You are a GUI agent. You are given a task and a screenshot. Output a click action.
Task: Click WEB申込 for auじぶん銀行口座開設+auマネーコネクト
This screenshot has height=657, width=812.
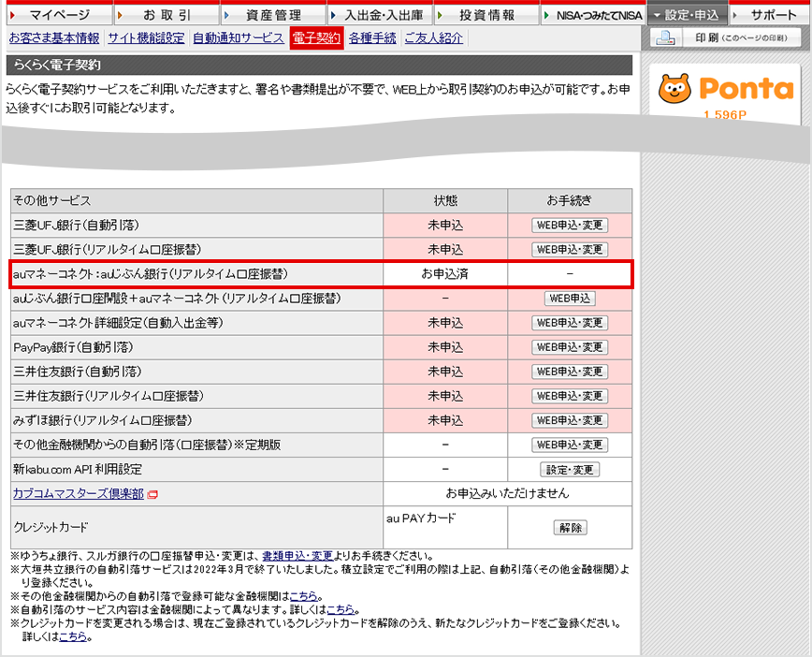(x=570, y=299)
